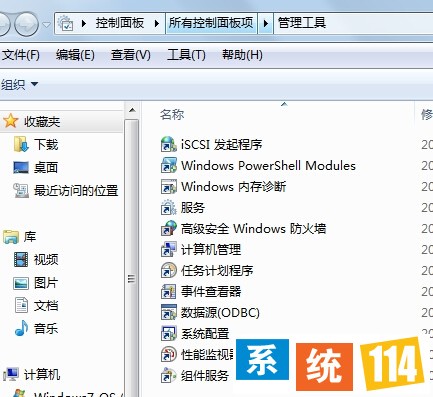This screenshot has width=433, height=397.
Task: Open recent pages dropdown beside navigation arrows
Action: pos(47,24)
